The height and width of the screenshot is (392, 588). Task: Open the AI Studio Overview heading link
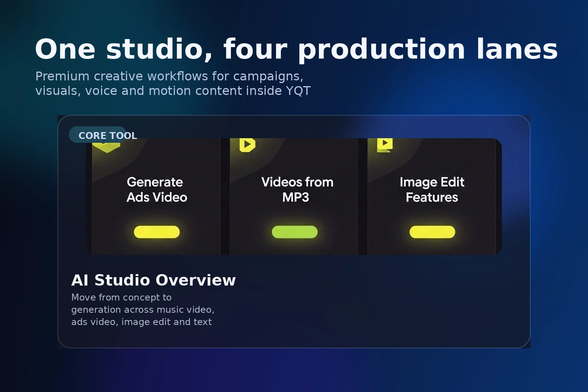coord(154,280)
